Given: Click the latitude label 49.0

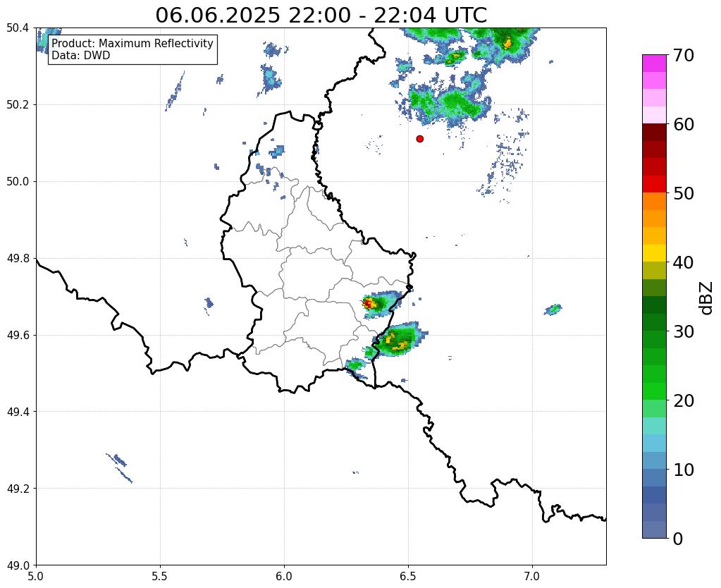Looking at the screenshot, I should pos(18,565).
